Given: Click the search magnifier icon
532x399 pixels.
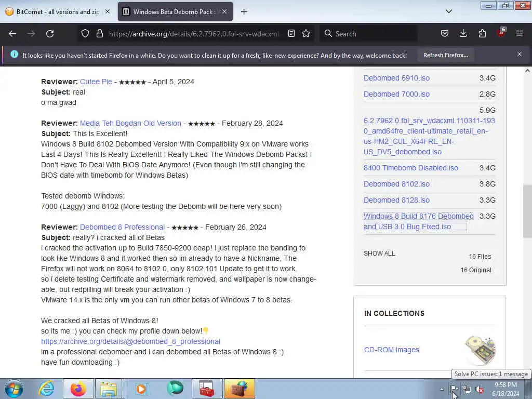Looking at the screenshot, I should pos(328,34).
